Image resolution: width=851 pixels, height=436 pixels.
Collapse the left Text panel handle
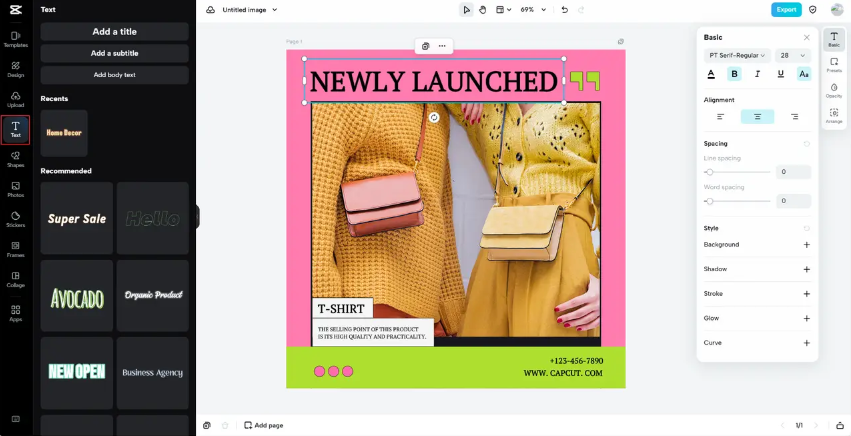[x=198, y=217]
